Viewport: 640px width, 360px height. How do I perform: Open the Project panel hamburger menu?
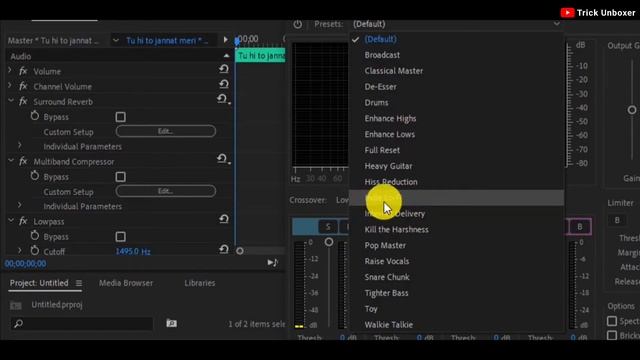pos(79,283)
